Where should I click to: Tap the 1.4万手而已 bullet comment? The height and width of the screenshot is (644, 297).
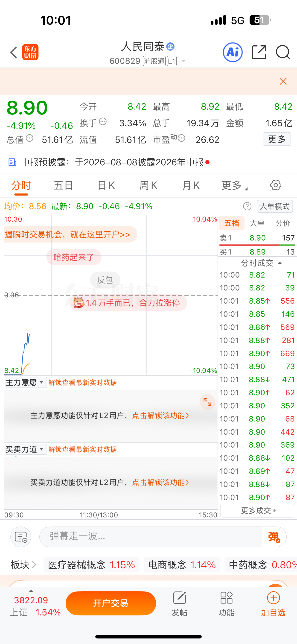tap(128, 303)
